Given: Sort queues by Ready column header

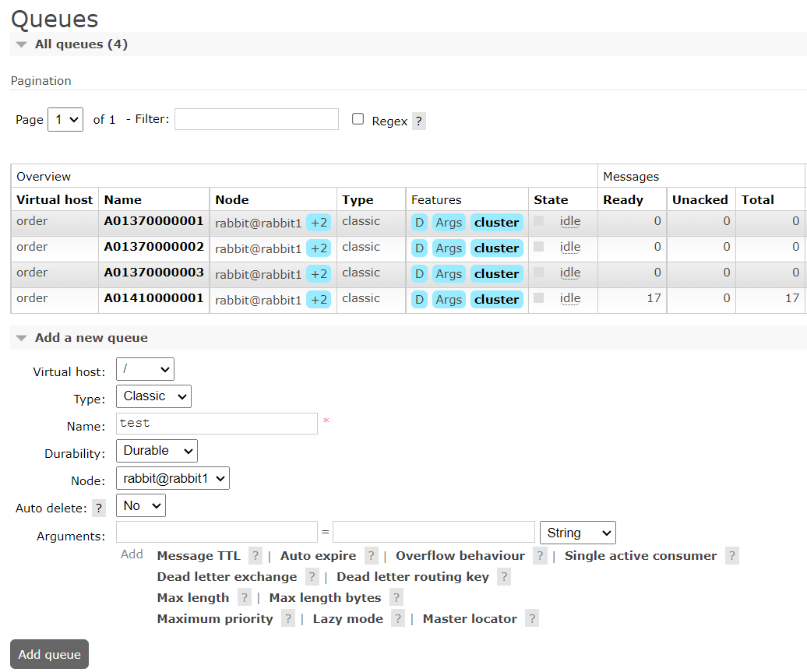Looking at the screenshot, I should pos(623,199).
